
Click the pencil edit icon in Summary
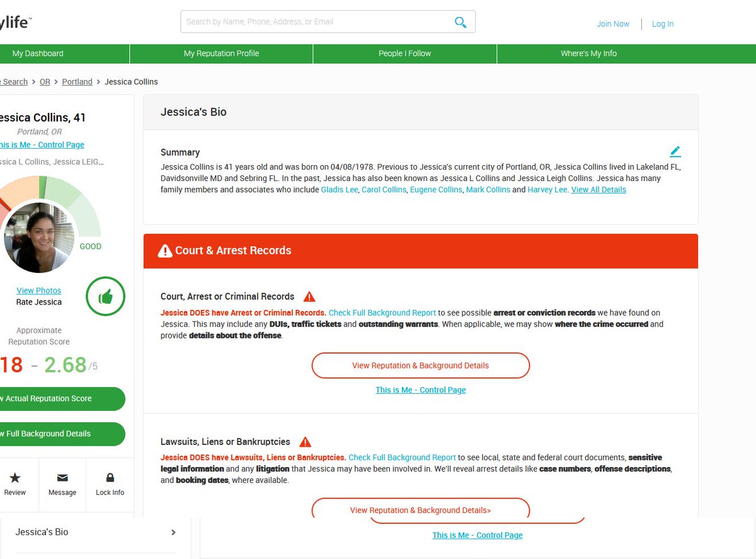pos(675,151)
